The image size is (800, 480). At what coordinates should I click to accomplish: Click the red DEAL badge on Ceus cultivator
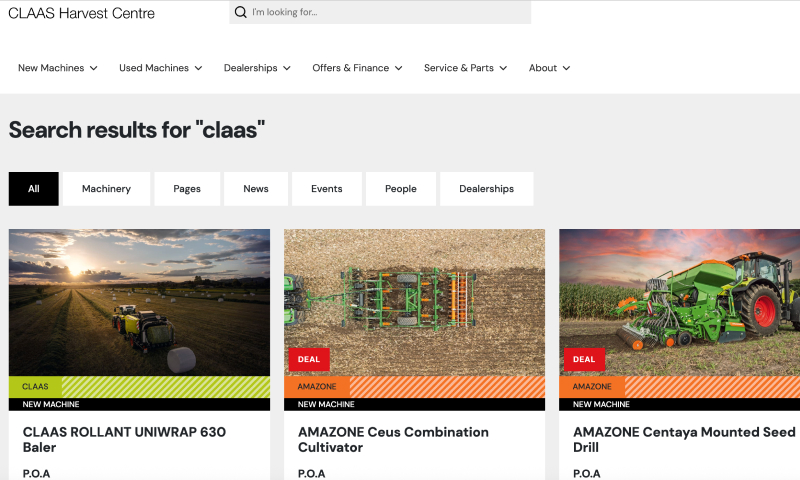pos(309,359)
